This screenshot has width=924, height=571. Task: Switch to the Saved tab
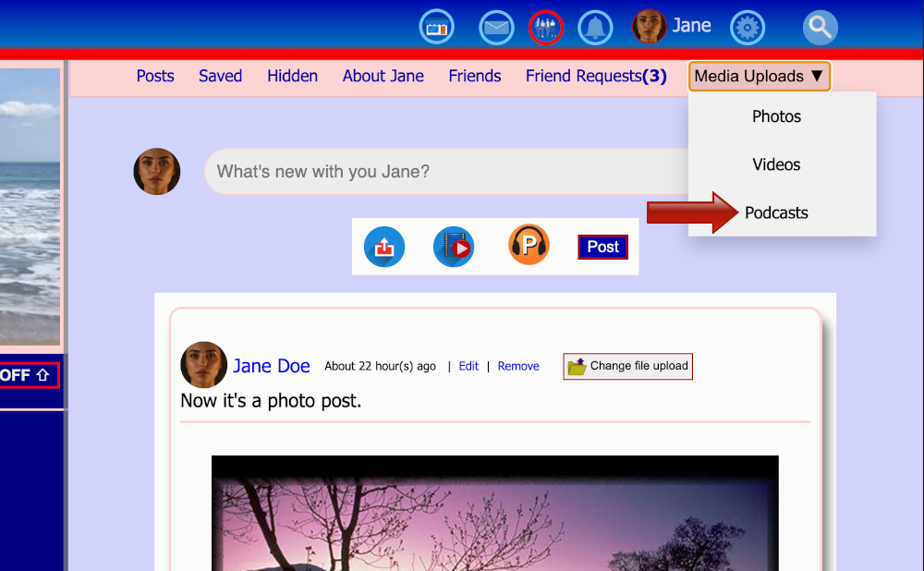pos(220,76)
